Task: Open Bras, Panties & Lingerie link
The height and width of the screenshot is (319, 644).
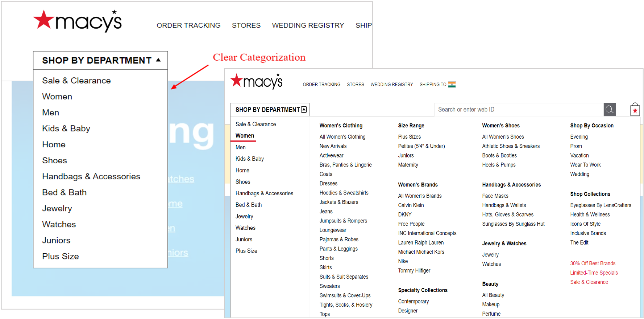Action: coord(346,165)
